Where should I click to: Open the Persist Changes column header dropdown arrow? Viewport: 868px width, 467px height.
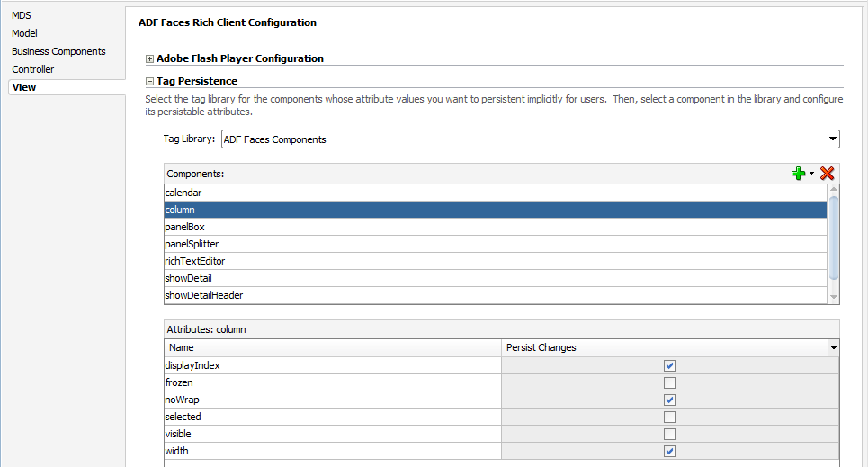(x=833, y=347)
